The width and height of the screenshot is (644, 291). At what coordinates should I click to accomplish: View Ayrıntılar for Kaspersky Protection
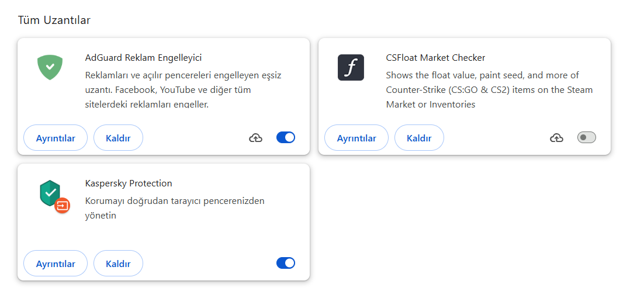pos(56,264)
